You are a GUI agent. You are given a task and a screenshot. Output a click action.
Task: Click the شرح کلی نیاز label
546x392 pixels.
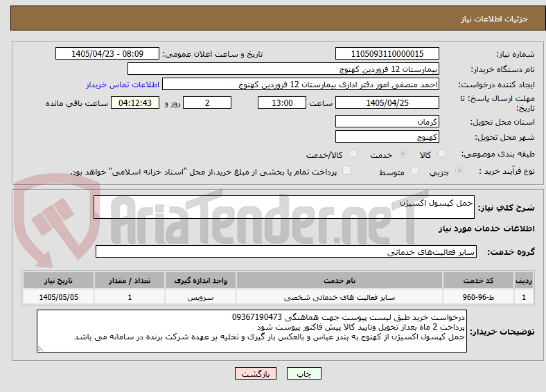pos(507,208)
